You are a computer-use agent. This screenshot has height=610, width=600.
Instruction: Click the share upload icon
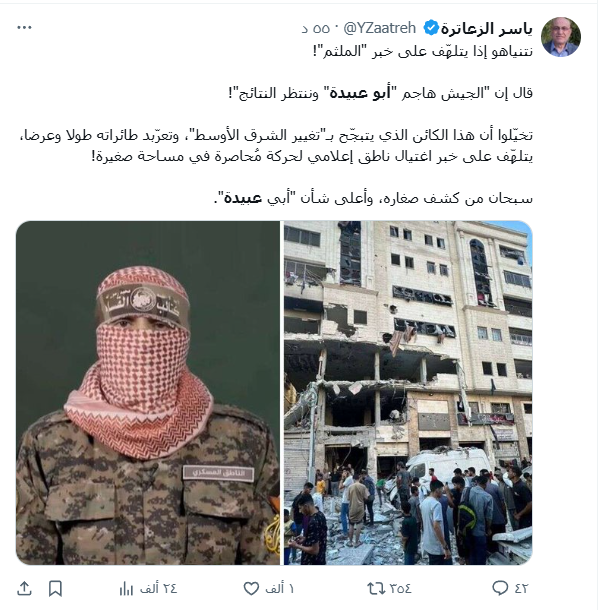[24, 588]
